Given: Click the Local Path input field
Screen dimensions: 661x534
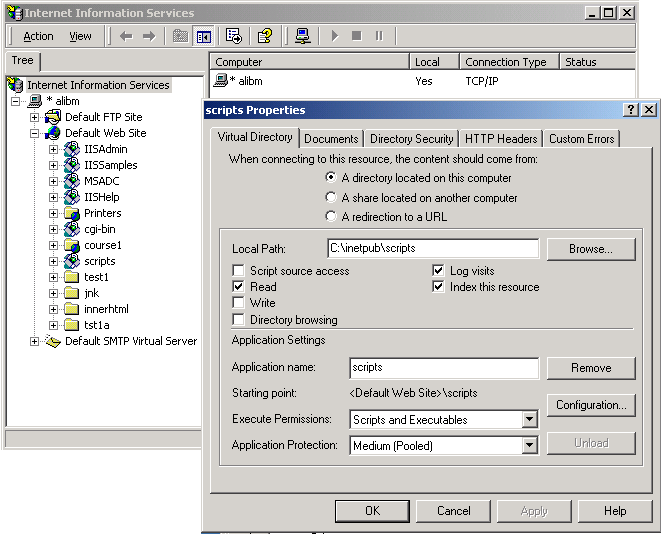Looking at the screenshot, I should click(433, 248).
